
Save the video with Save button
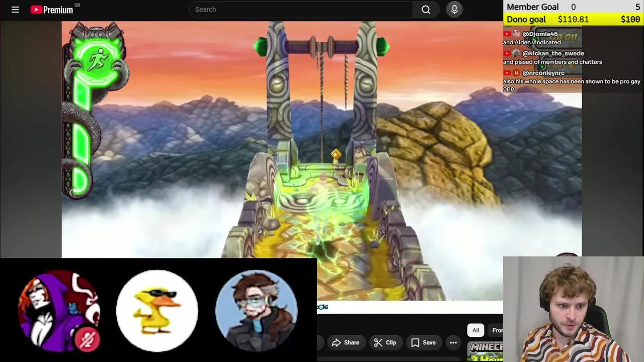tap(423, 342)
